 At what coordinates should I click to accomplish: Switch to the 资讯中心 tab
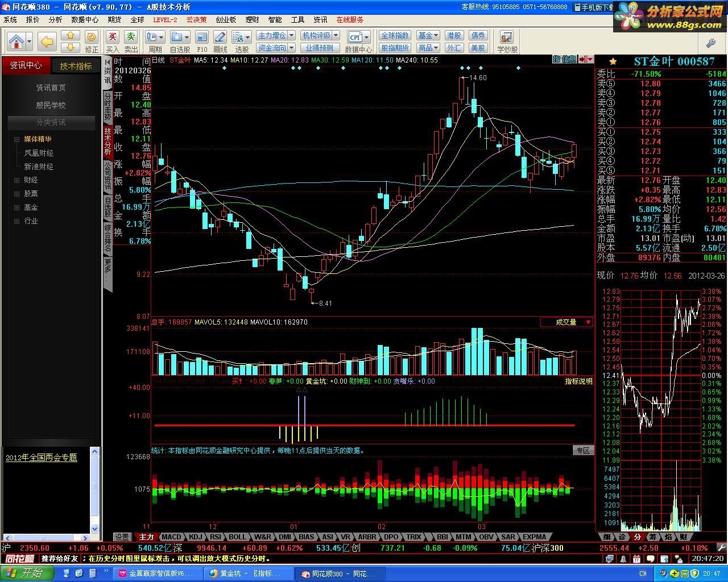(x=26, y=66)
